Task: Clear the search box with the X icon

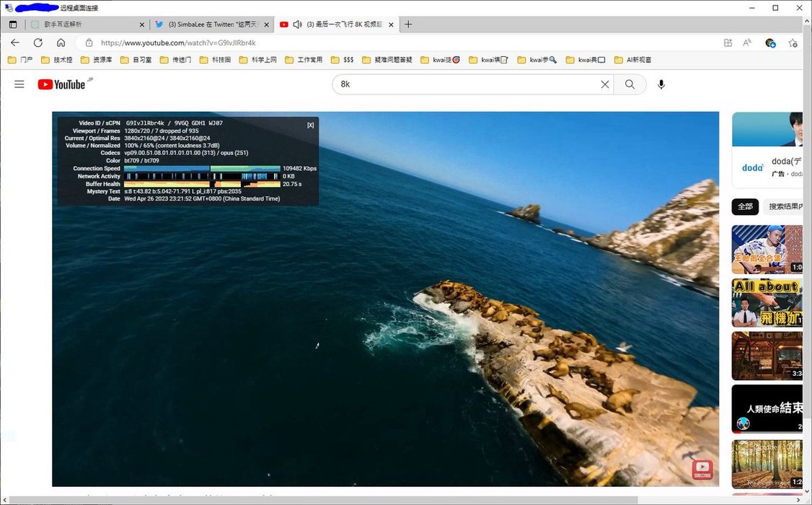Action: (x=605, y=84)
